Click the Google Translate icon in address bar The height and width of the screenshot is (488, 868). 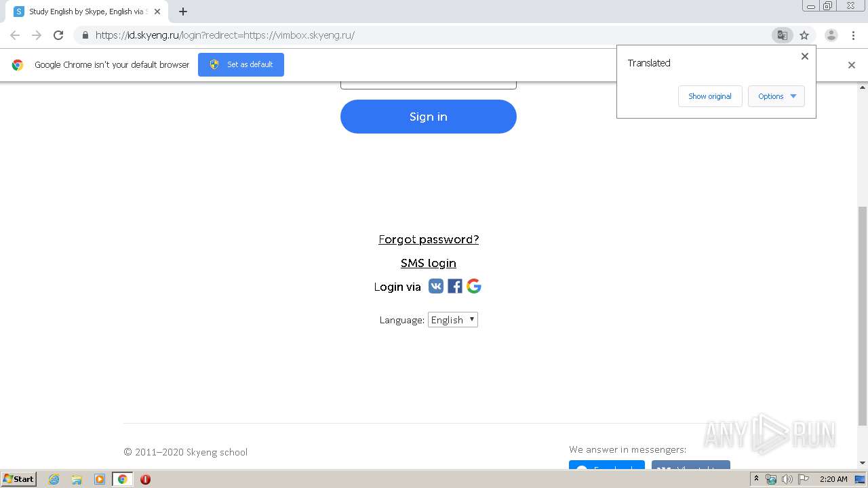pyautogui.click(x=782, y=35)
